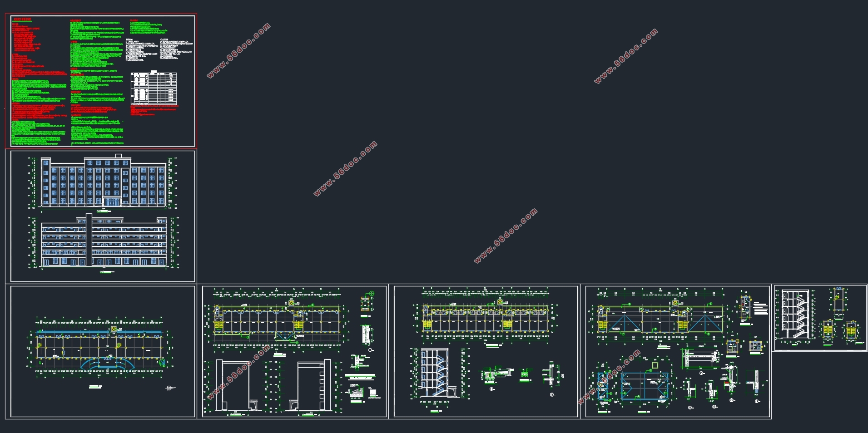Select the rear elevation drawing with balconies
The image size is (868, 433).
[x=104, y=243]
